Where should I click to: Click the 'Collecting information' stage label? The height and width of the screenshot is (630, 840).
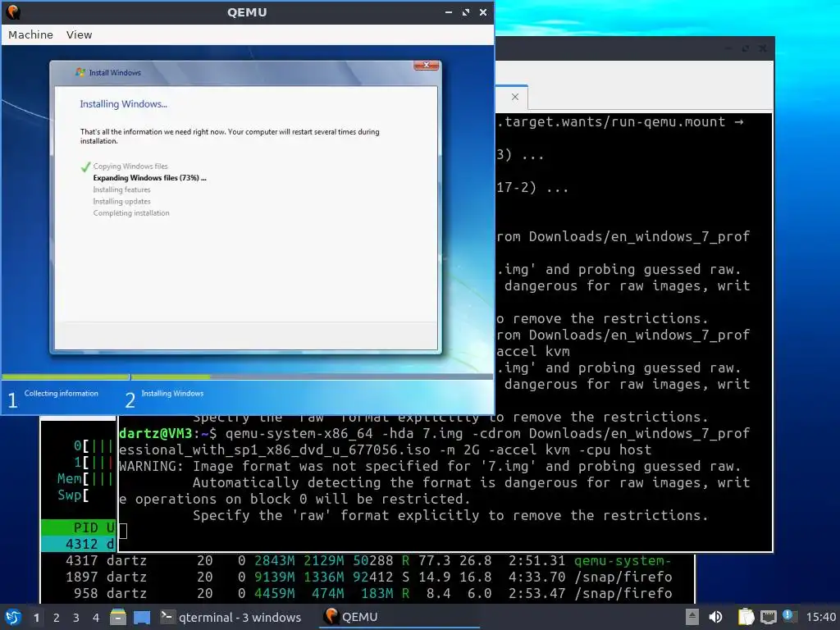click(61, 393)
